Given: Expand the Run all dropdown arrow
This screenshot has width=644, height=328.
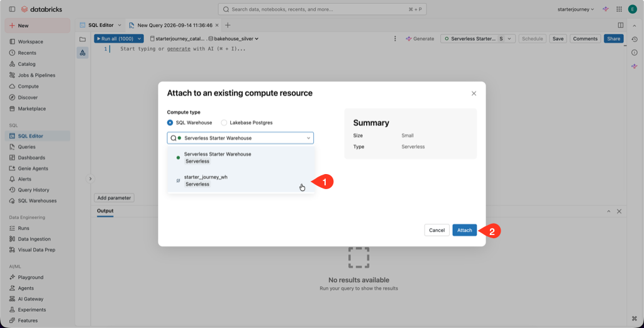Looking at the screenshot, I should 140,38.
